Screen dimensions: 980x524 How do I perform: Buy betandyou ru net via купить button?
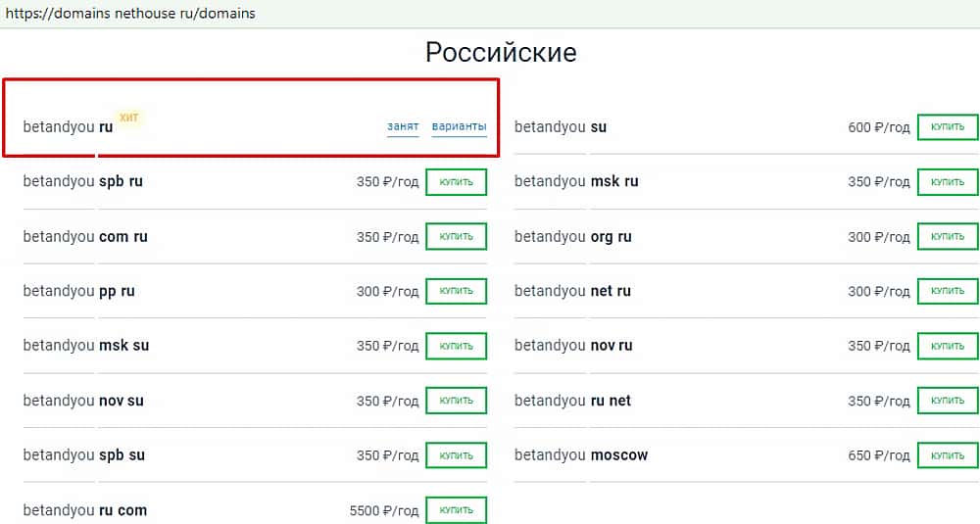(948, 401)
